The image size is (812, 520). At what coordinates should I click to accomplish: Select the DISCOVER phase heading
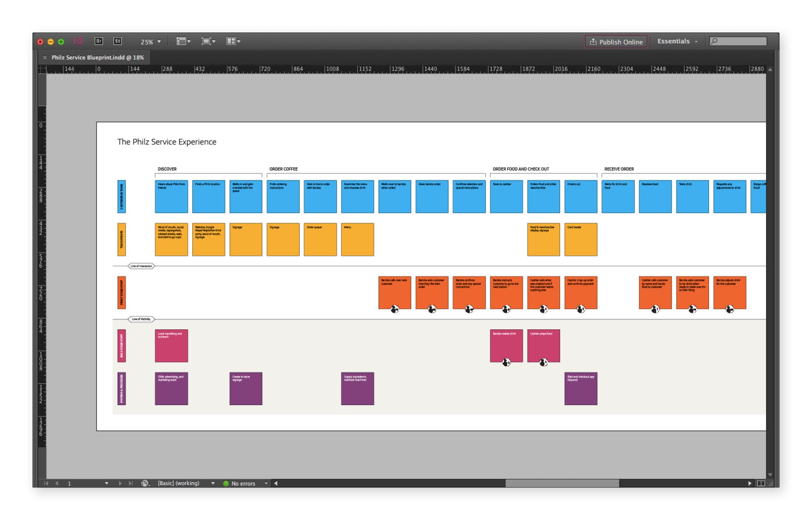tap(167, 169)
